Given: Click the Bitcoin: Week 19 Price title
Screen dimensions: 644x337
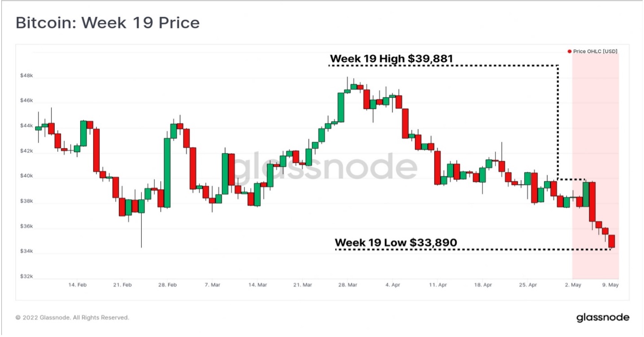Looking at the screenshot, I should (108, 23).
